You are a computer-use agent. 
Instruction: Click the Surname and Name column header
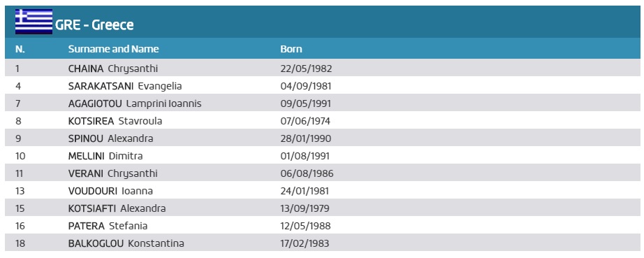pyautogui.click(x=113, y=49)
